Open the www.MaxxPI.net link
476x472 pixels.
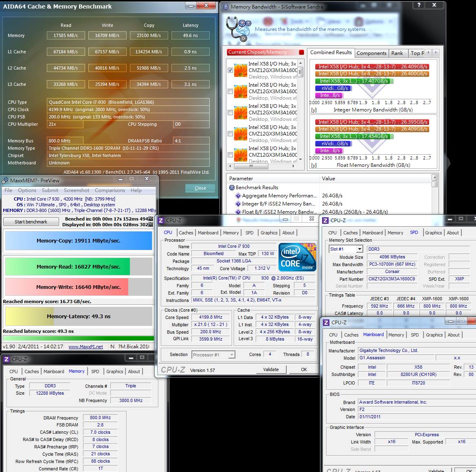coord(86,347)
